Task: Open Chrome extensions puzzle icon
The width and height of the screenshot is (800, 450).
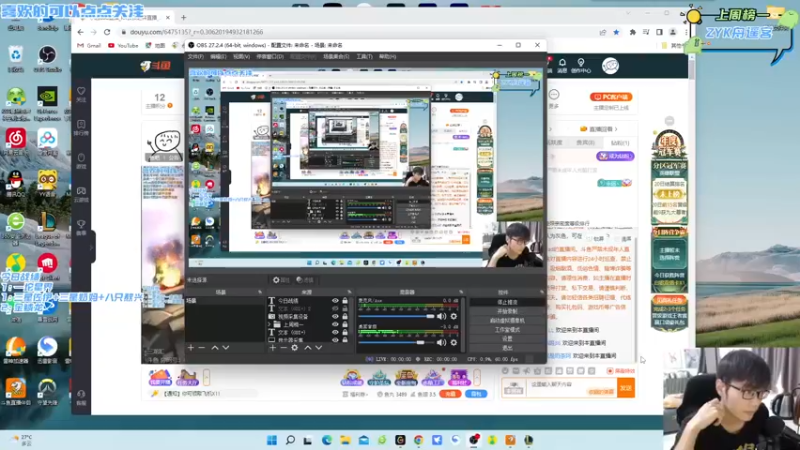Action: coord(633,32)
